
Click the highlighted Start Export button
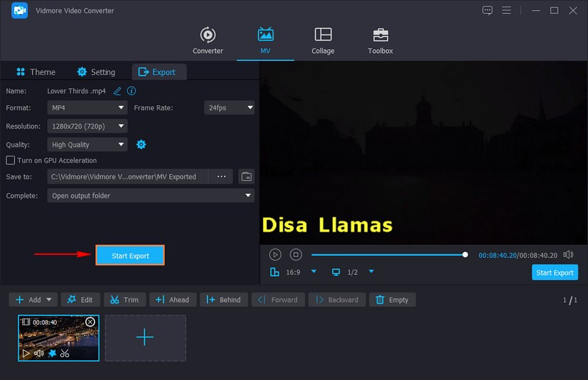pos(130,255)
